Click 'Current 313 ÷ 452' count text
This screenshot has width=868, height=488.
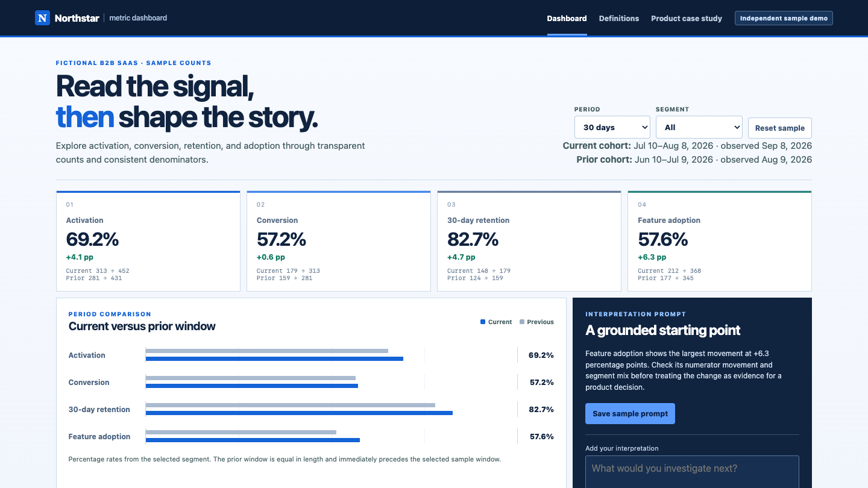click(x=98, y=271)
